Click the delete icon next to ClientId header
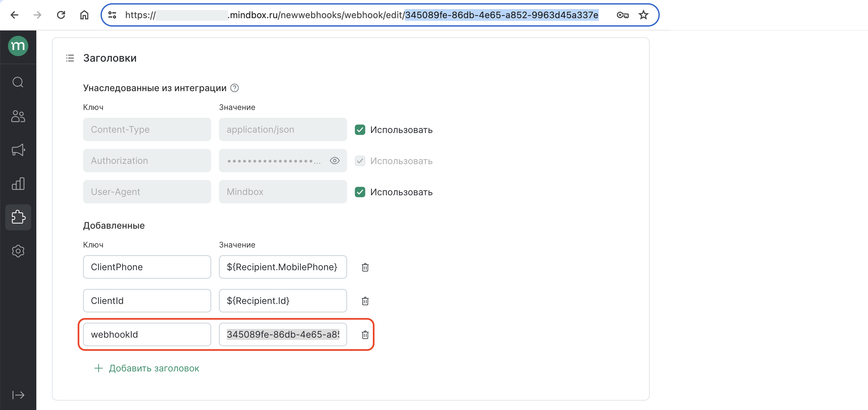868x410 pixels. point(364,300)
